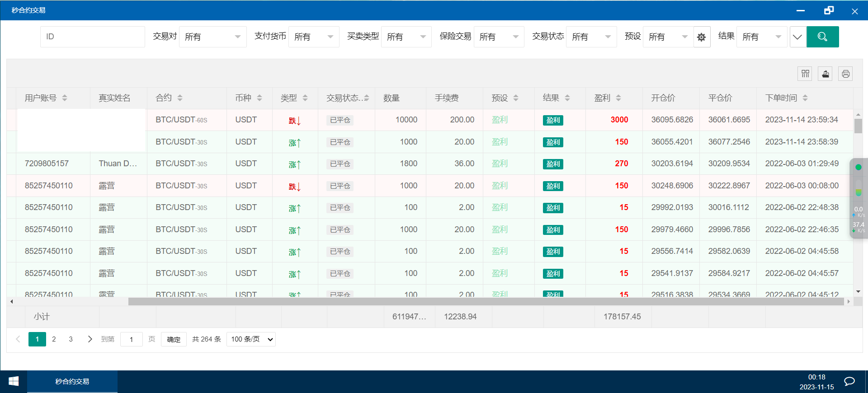Sort by 交易状态 column
The image size is (868, 393).
367,98
